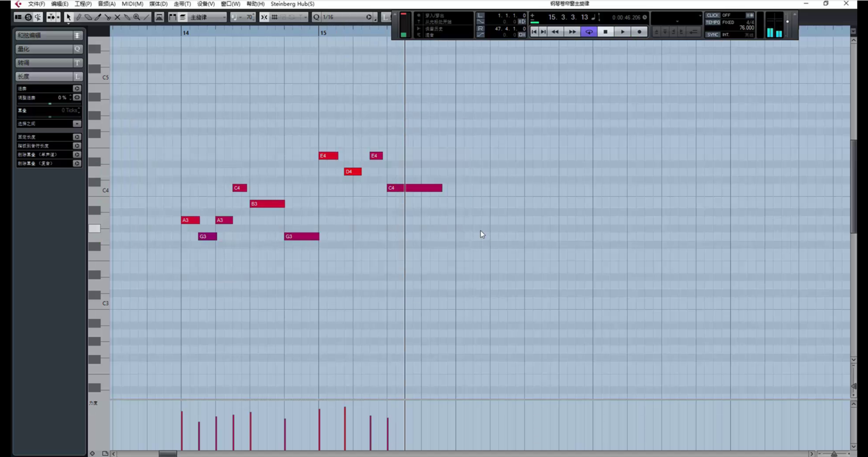Click the Play transport button
Screen dimensions: 868x457
coord(623,32)
